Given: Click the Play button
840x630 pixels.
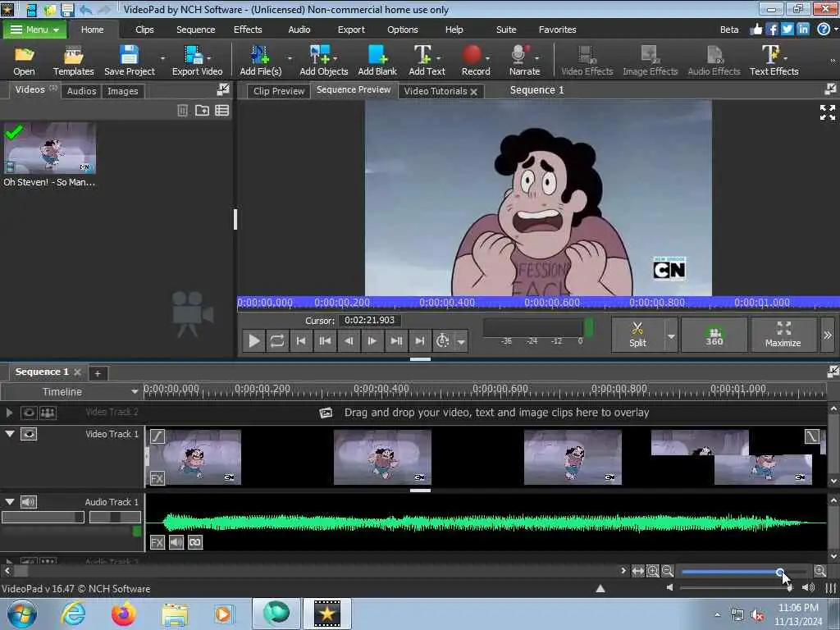Looking at the screenshot, I should 254,340.
